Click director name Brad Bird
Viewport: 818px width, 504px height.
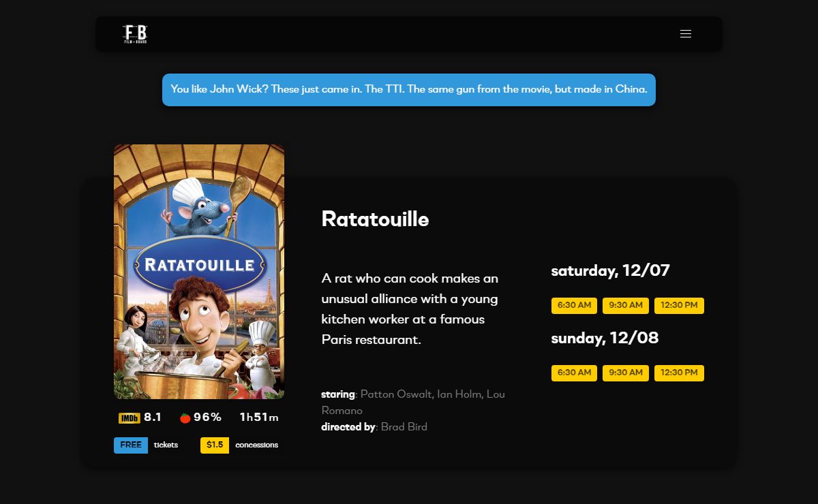(404, 427)
